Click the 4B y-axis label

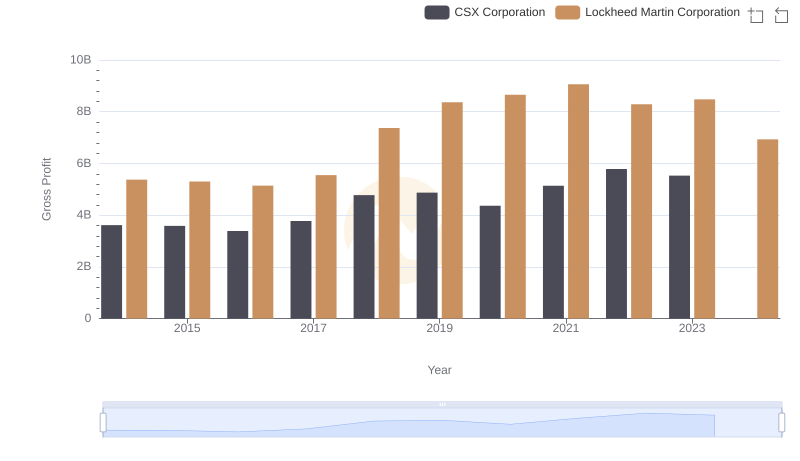coord(84,215)
